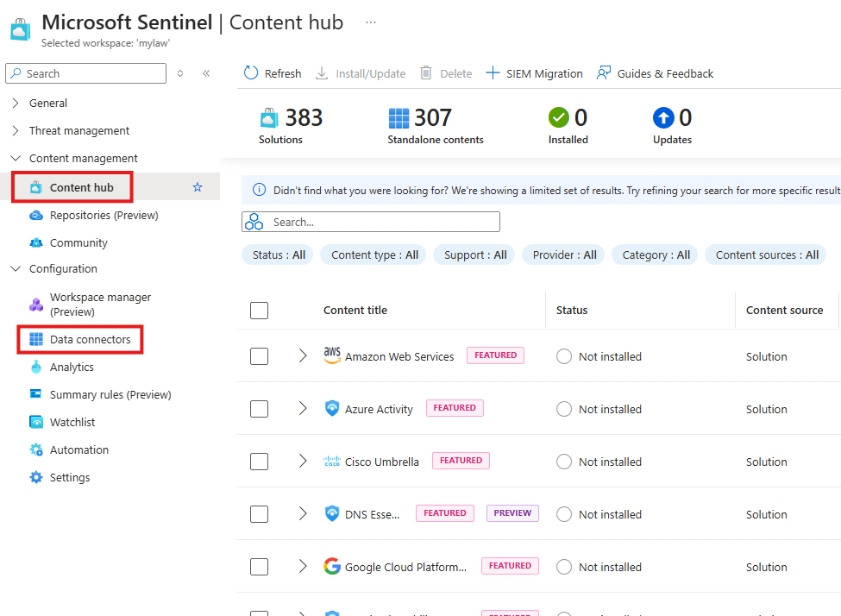This screenshot has width=841, height=616.
Task: Click the Install/Update download icon
Action: click(x=322, y=73)
